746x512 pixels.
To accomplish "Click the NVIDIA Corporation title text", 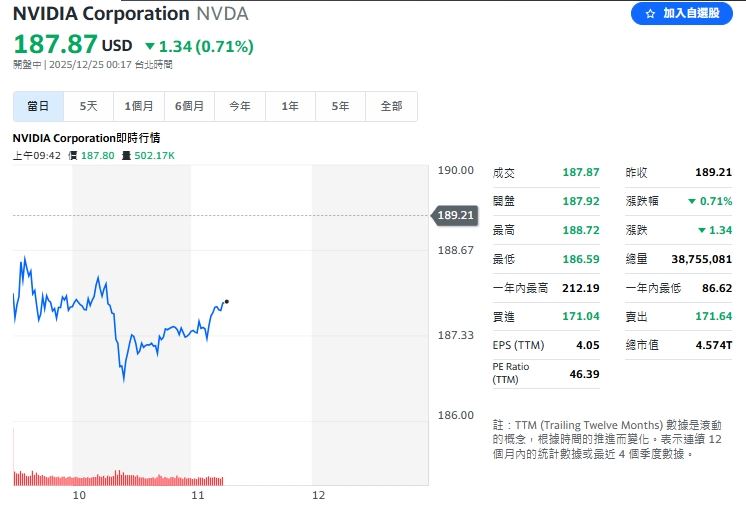I will (x=101, y=13).
